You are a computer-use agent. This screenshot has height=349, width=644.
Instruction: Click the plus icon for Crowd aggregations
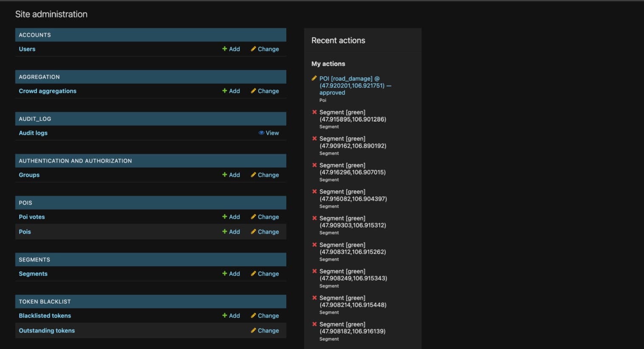225,91
